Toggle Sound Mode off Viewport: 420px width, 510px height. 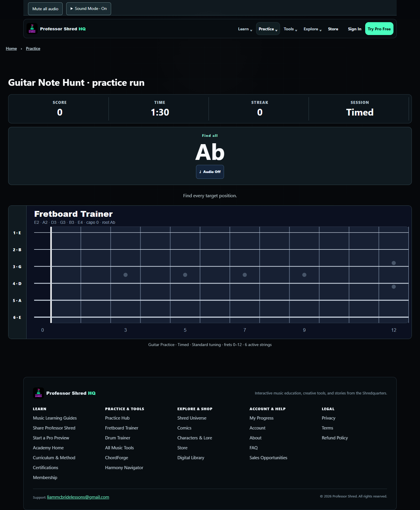(x=89, y=9)
